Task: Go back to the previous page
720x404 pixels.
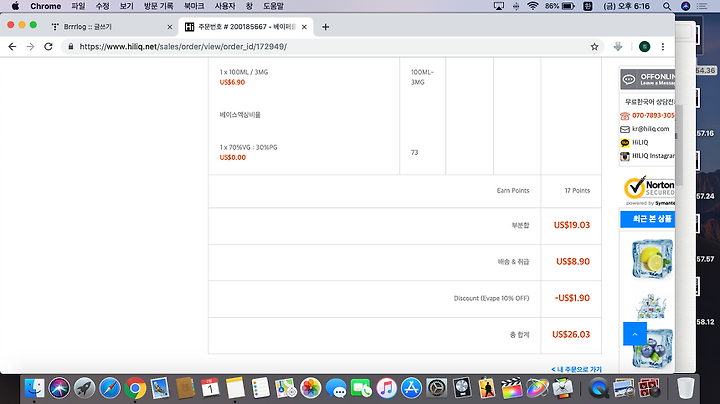Action: (12, 46)
